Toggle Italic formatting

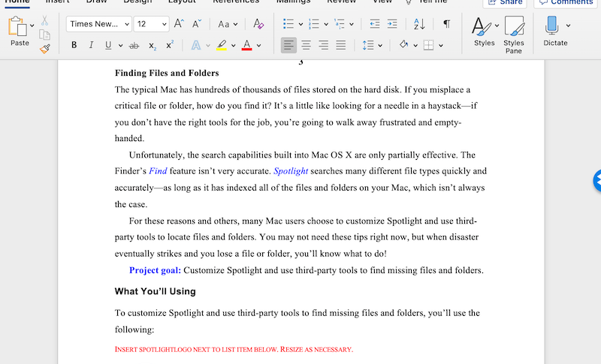[91, 45]
